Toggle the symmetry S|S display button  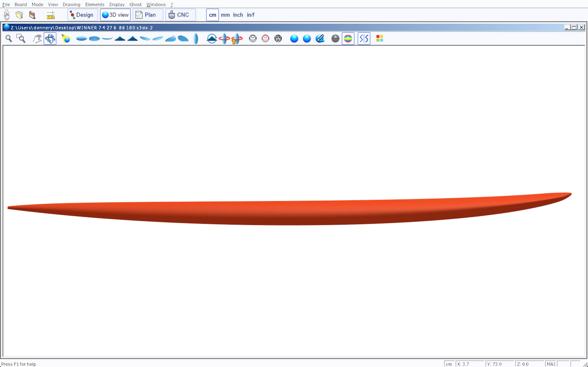point(364,39)
